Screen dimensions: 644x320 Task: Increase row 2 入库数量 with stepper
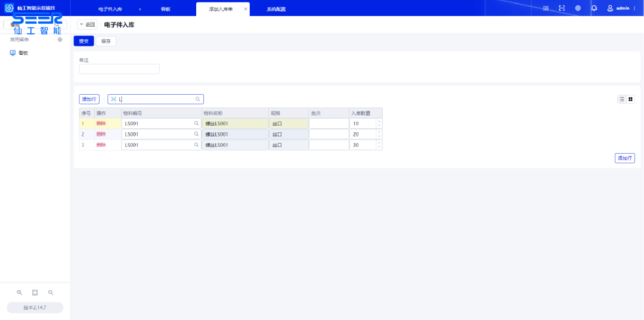click(x=379, y=132)
